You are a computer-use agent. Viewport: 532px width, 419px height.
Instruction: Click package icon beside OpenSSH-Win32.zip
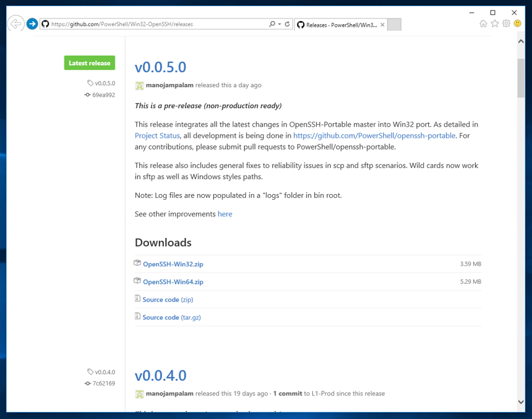tap(137, 263)
